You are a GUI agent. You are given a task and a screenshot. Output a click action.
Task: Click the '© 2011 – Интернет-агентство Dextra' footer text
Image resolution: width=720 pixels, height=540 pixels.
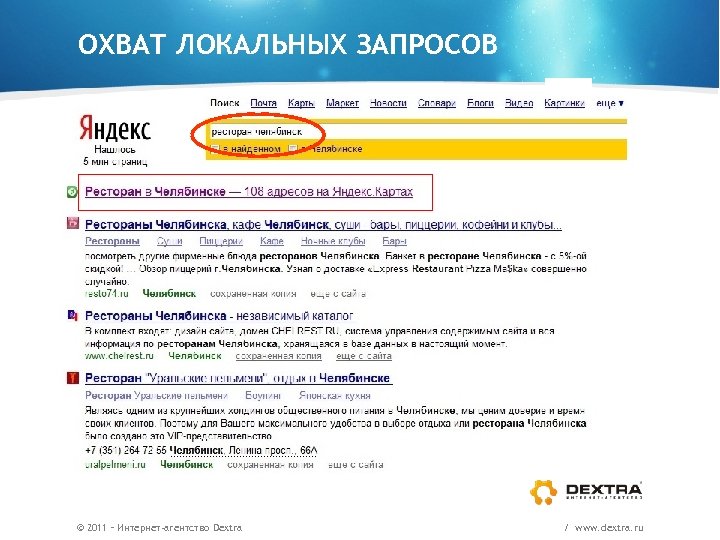159,528
